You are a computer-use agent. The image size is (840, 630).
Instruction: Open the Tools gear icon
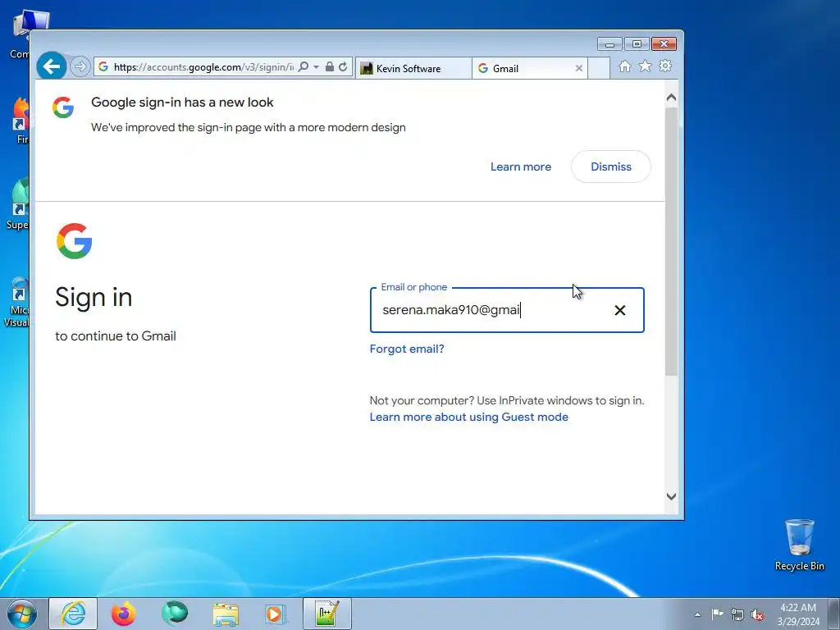point(664,66)
